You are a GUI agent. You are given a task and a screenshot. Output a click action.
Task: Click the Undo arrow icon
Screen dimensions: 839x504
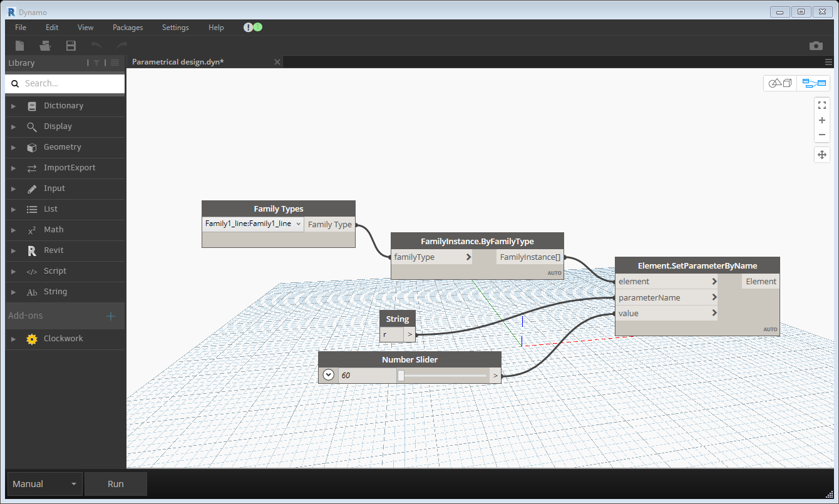(96, 45)
